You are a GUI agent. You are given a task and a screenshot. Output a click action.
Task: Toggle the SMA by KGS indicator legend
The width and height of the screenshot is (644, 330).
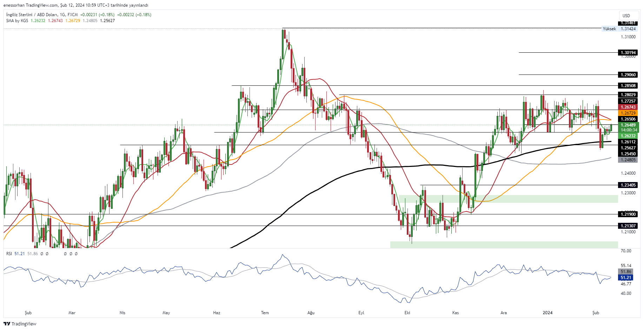tap(17, 20)
